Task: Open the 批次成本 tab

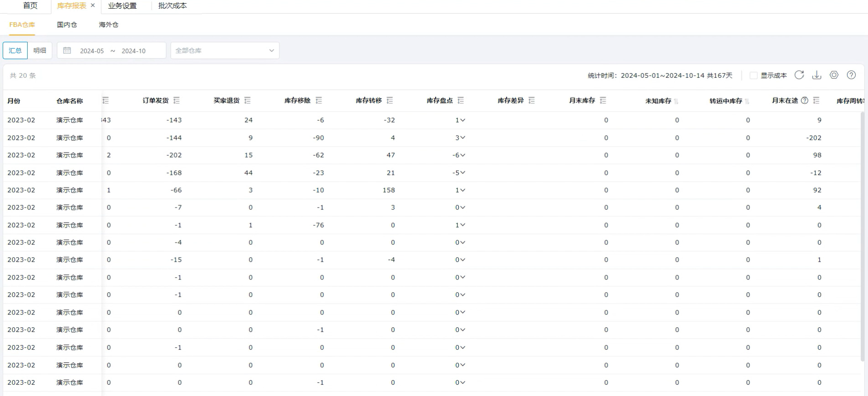Action: tap(173, 6)
